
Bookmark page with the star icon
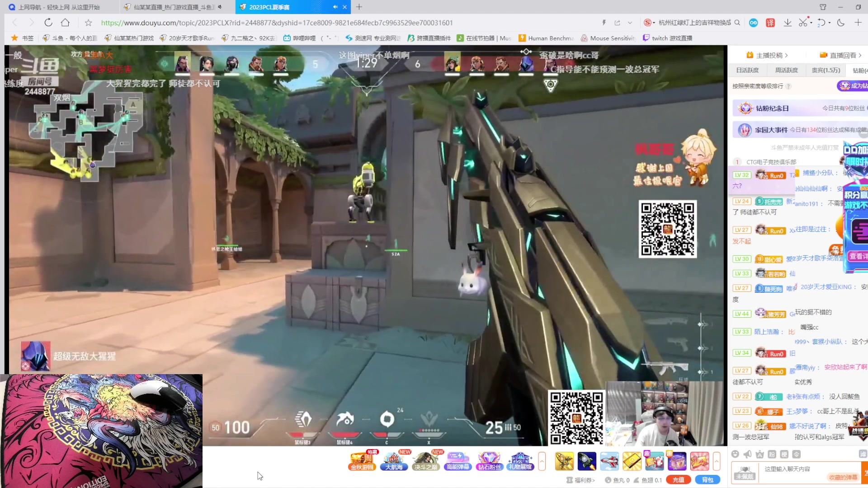pyautogui.click(x=88, y=23)
